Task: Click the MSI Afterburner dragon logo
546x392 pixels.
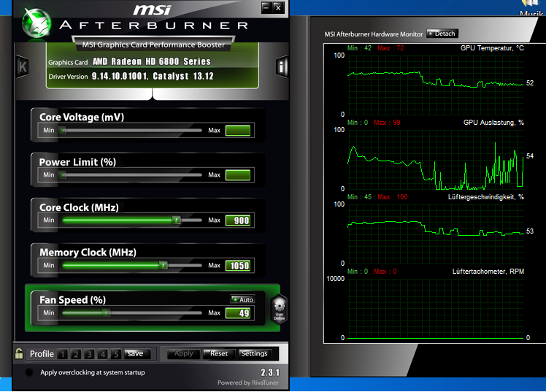Action: [36, 23]
